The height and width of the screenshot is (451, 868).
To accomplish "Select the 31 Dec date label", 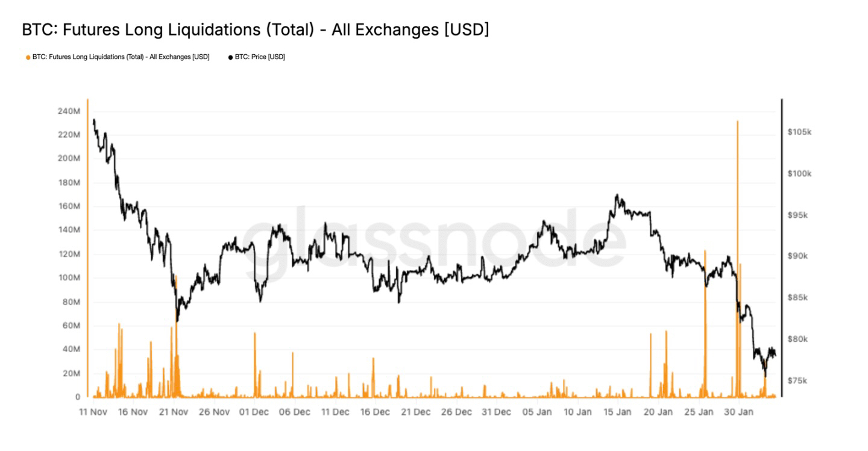I will [495, 412].
